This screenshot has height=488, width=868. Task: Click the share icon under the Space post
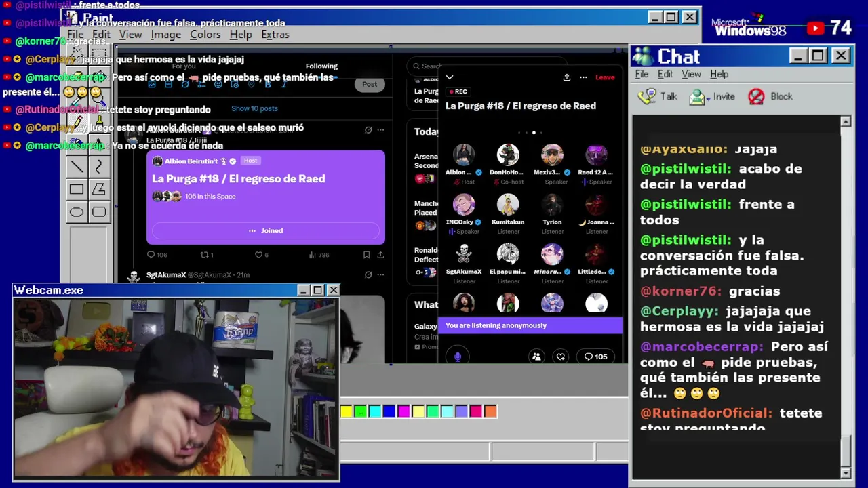(x=380, y=255)
